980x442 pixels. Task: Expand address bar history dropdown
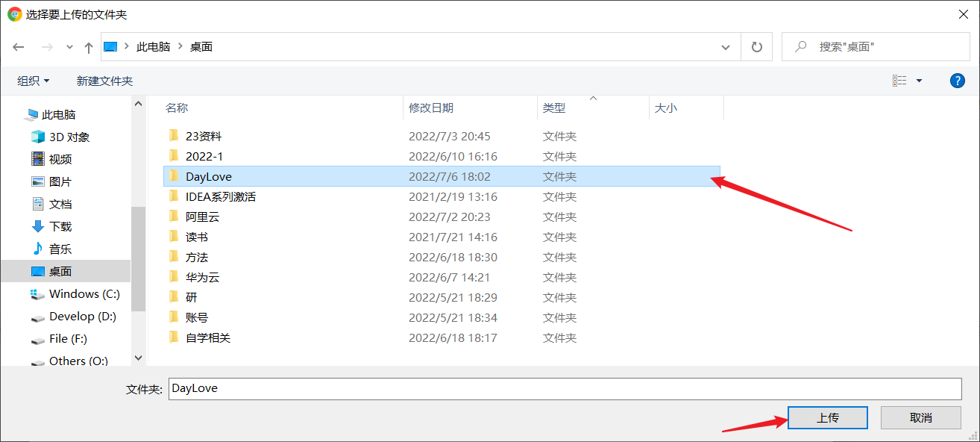tap(726, 47)
